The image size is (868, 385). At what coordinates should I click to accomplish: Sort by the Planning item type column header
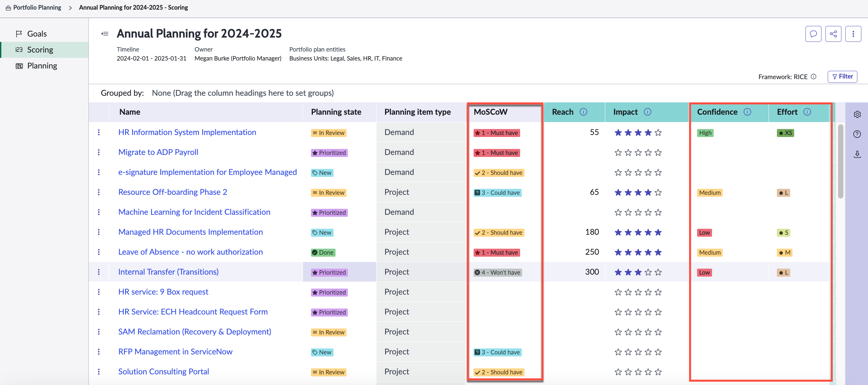417,112
